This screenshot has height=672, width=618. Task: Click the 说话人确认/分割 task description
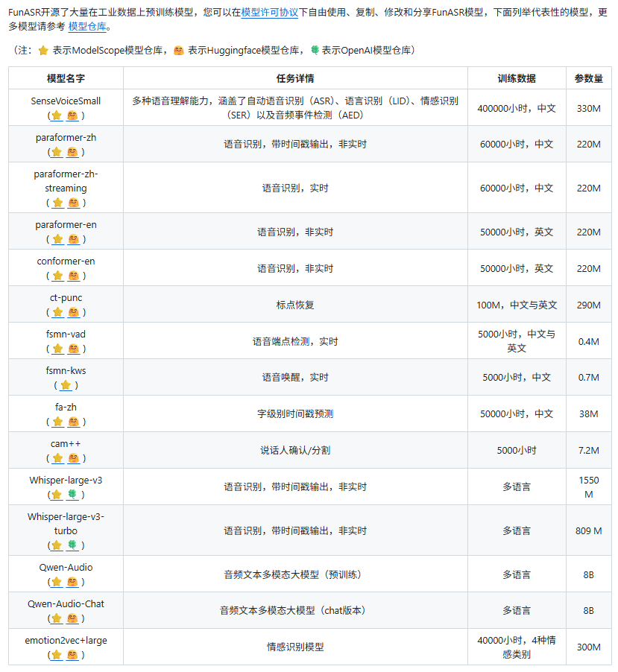295,451
